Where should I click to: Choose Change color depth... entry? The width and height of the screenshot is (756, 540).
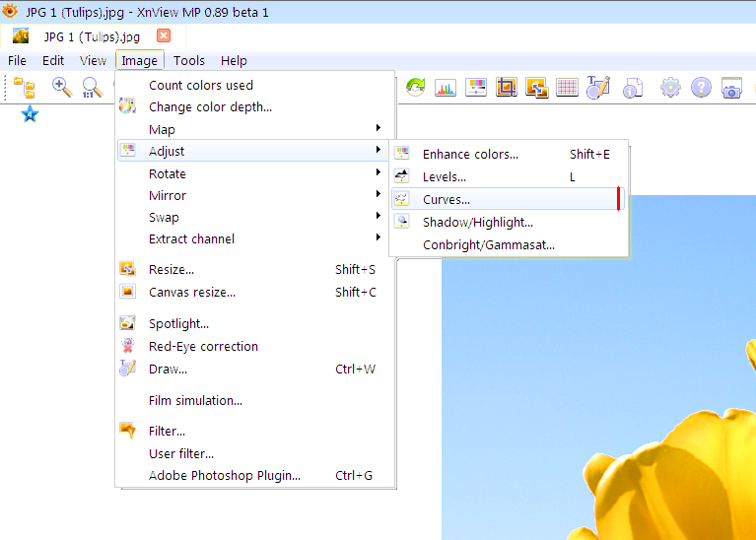click(254, 107)
